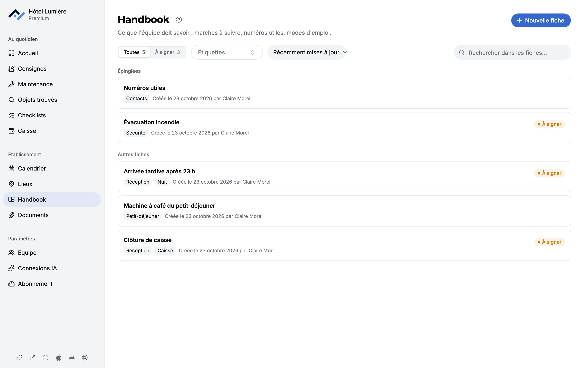Open the Caisse sidebar item
This screenshot has height=368, width=588.
pos(52,131)
